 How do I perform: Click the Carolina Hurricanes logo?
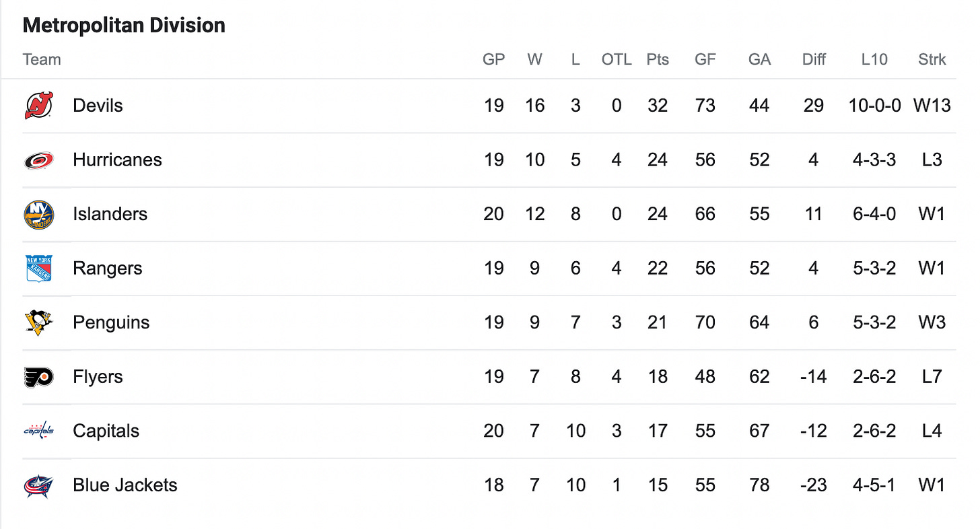click(38, 160)
